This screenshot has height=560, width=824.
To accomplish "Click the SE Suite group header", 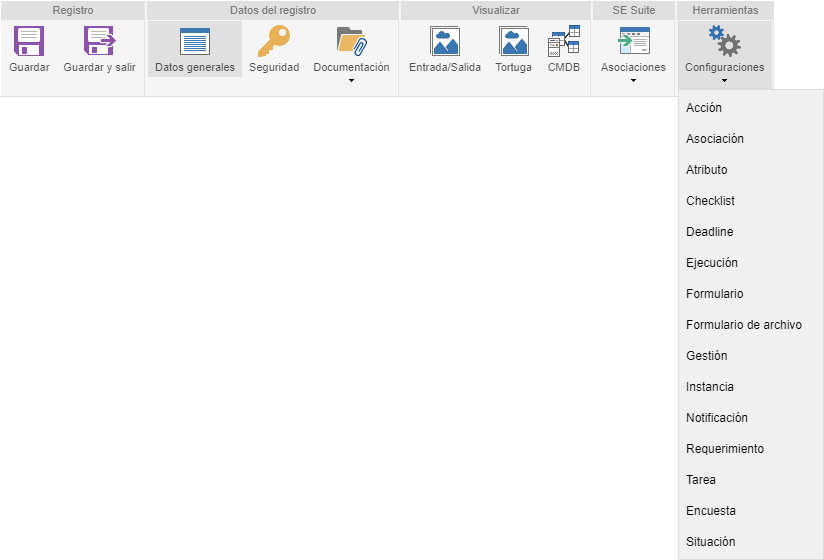I will click(x=634, y=10).
